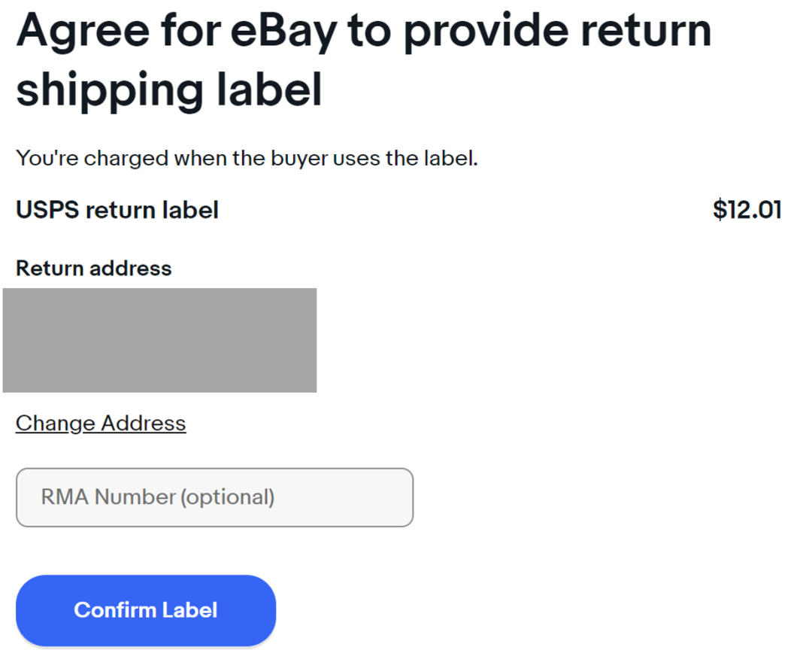Focus the RMA Number input field
The width and height of the screenshot is (812, 665).
pos(214,497)
